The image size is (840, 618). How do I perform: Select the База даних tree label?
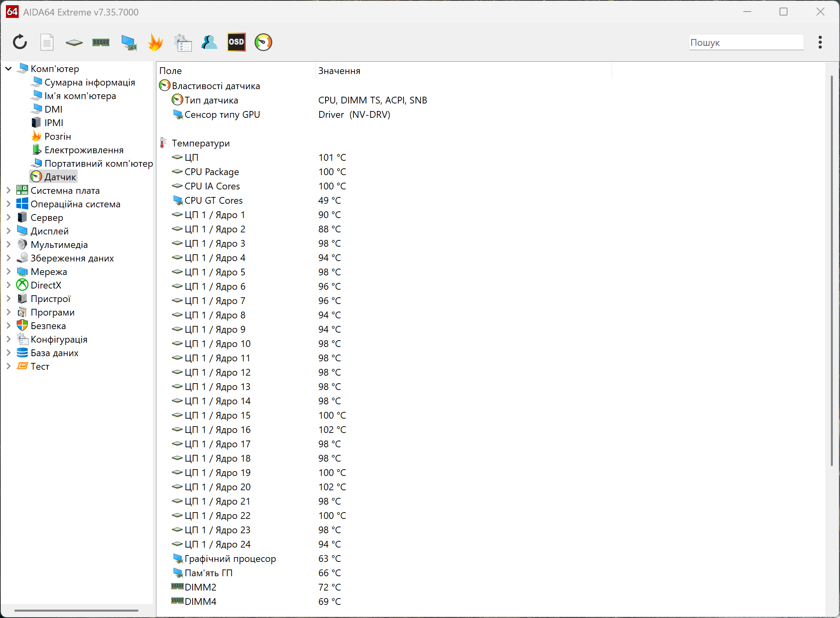55,353
